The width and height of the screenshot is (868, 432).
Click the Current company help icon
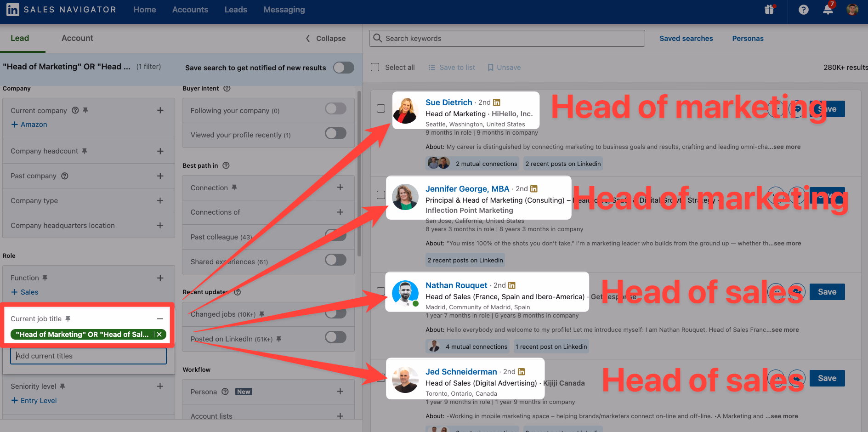coord(75,110)
